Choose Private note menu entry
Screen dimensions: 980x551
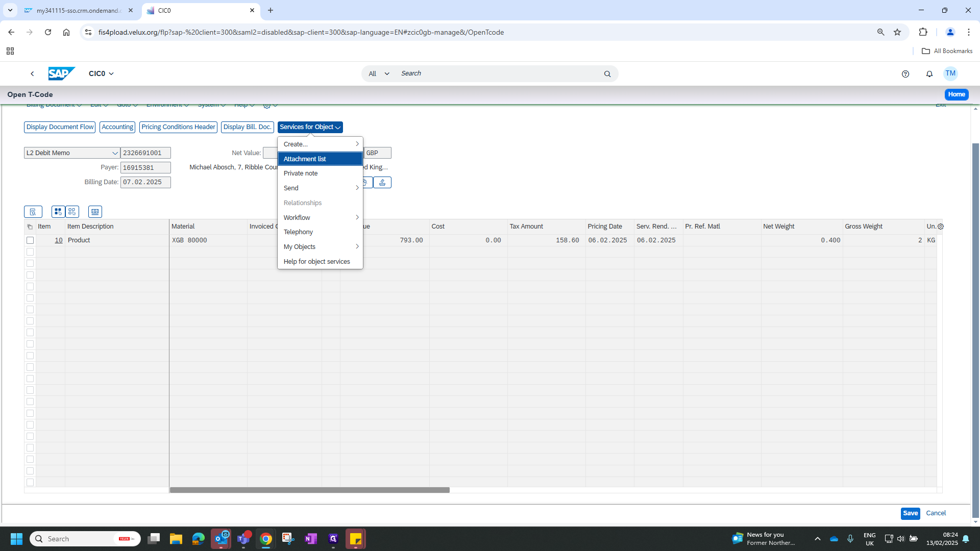pos(301,173)
